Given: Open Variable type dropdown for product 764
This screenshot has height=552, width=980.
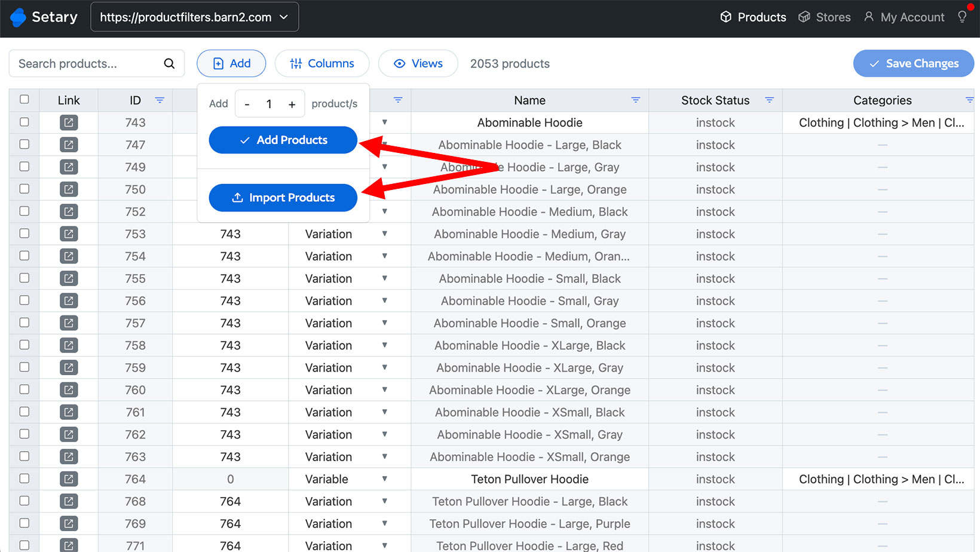Looking at the screenshot, I should coord(385,479).
